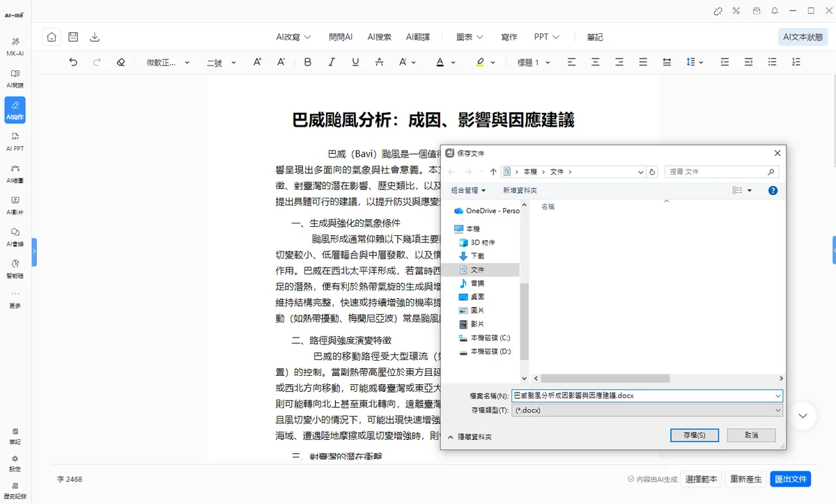This screenshot has width=836, height=504.
Task: Click the save diskette icon in the toolbar
Action: (73, 38)
